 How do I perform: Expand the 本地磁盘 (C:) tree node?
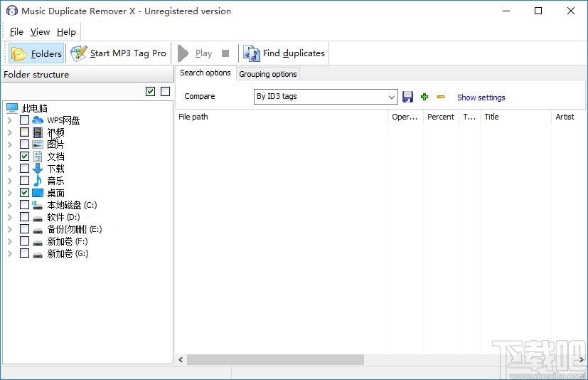(10, 205)
